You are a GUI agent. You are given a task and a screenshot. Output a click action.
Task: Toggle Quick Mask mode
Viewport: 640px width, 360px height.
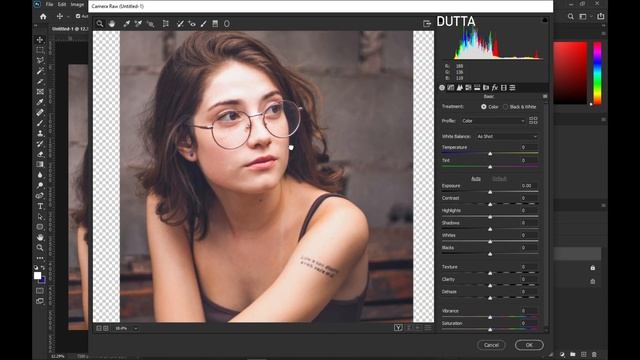pos(40,291)
